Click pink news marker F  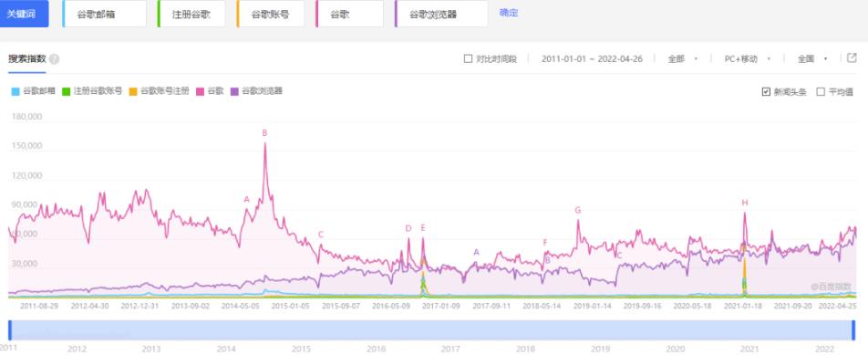coord(545,242)
